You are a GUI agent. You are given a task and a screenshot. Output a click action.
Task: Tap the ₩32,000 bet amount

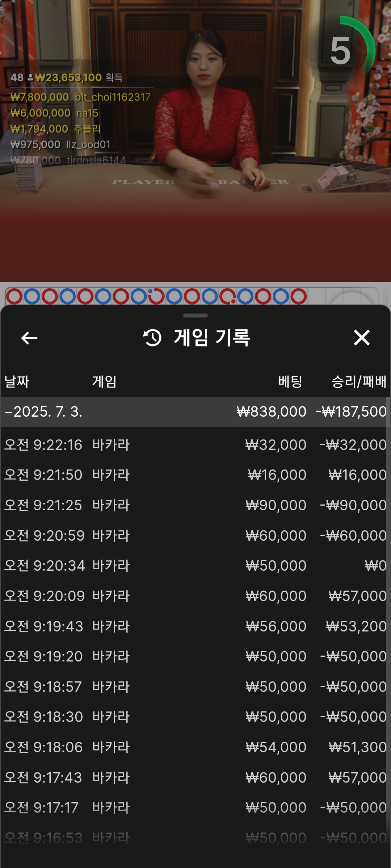pyautogui.click(x=276, y=445)
